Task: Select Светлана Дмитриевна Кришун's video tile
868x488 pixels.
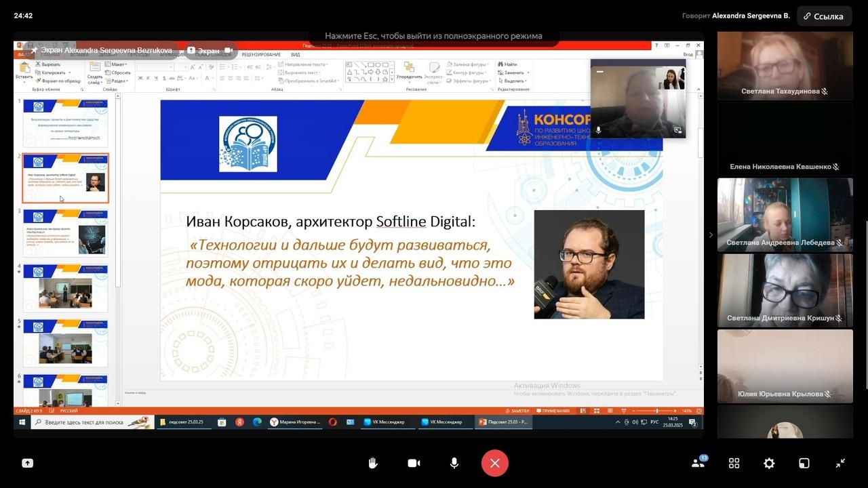Action: [x=785, y=290]
